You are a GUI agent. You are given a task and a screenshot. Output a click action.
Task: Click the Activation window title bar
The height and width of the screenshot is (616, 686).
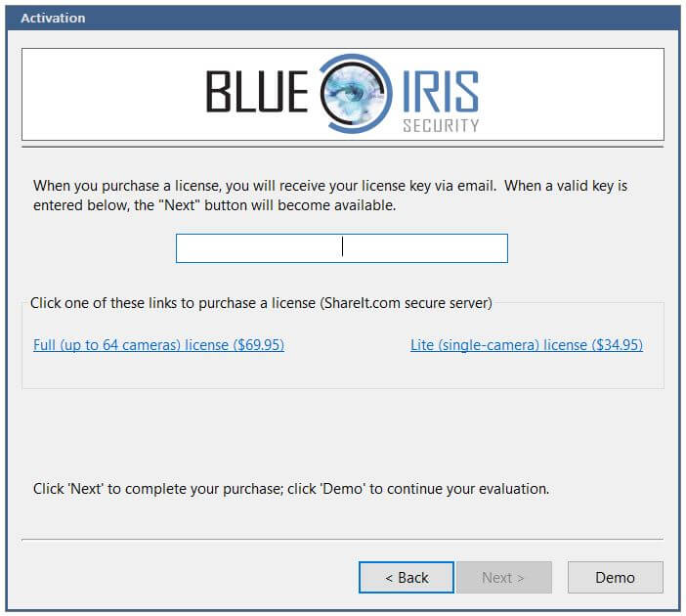[x=342, y=18]
